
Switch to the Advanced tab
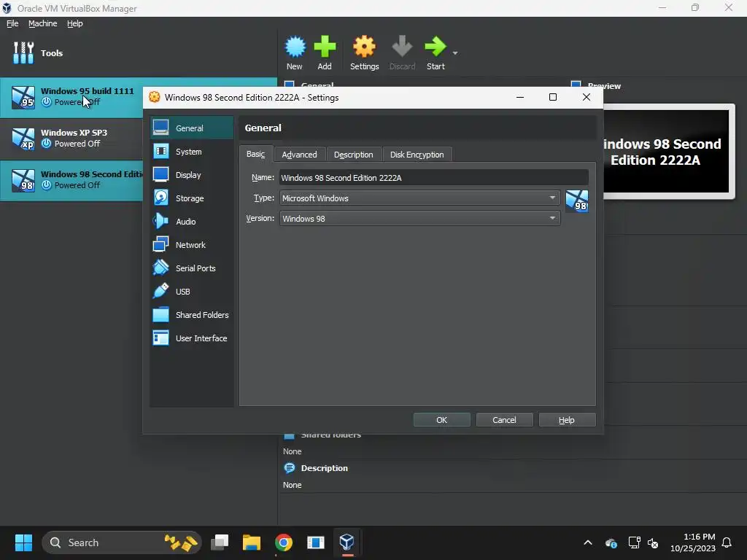pos(300,155)
